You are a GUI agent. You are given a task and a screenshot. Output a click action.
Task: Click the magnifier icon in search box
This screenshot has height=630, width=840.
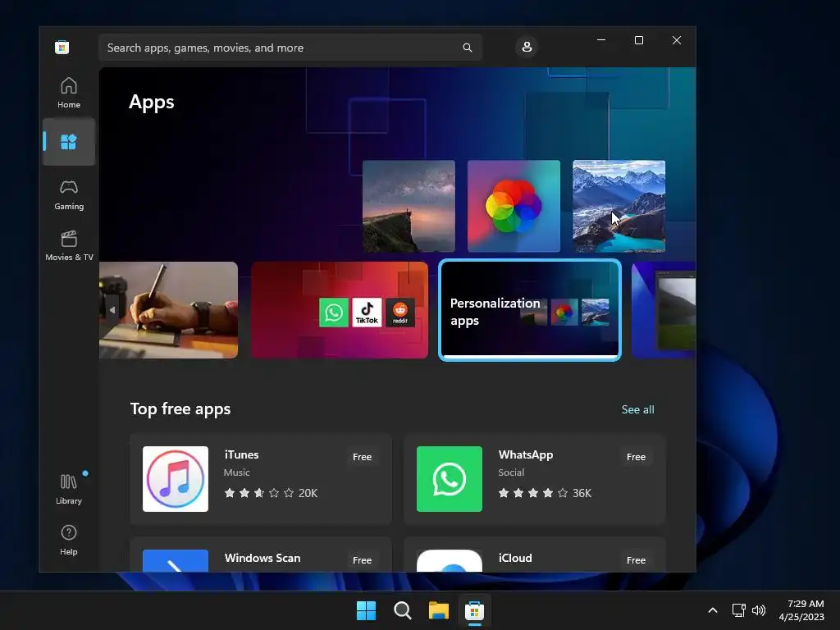pyautogui.click(x=467, y=48)
